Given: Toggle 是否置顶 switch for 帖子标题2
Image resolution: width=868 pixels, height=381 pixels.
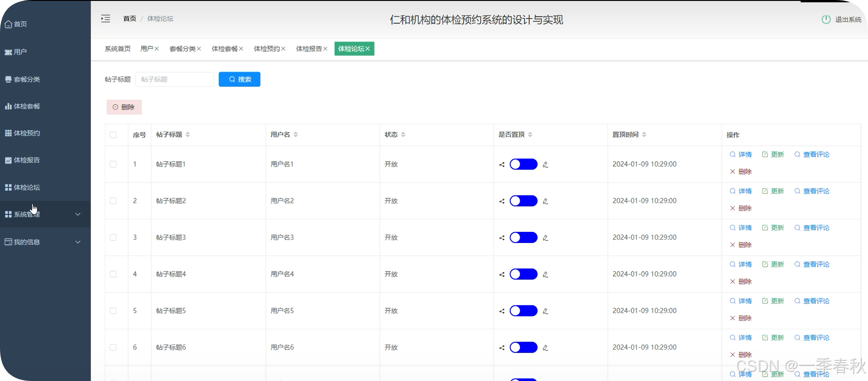Looking at the screenshot, I should coord(523,201).
